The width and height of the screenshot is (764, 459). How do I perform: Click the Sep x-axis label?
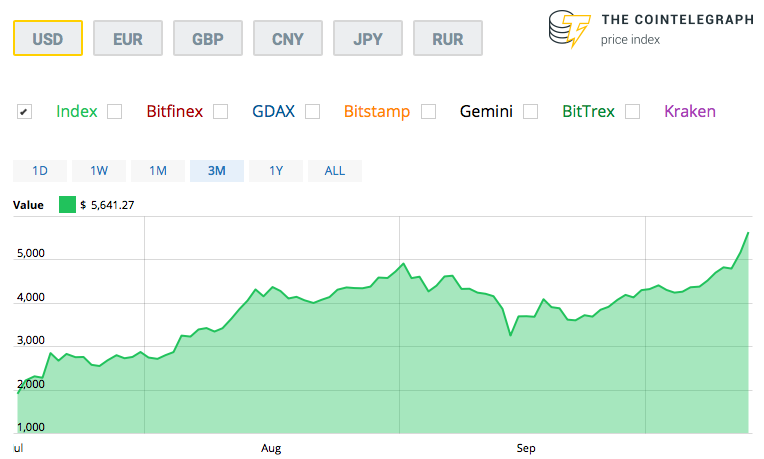[x=526, y=448]
